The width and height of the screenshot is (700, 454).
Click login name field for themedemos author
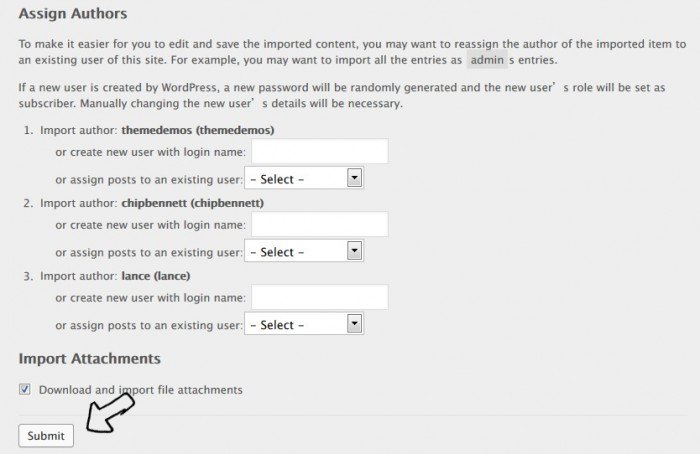(319, 151)
